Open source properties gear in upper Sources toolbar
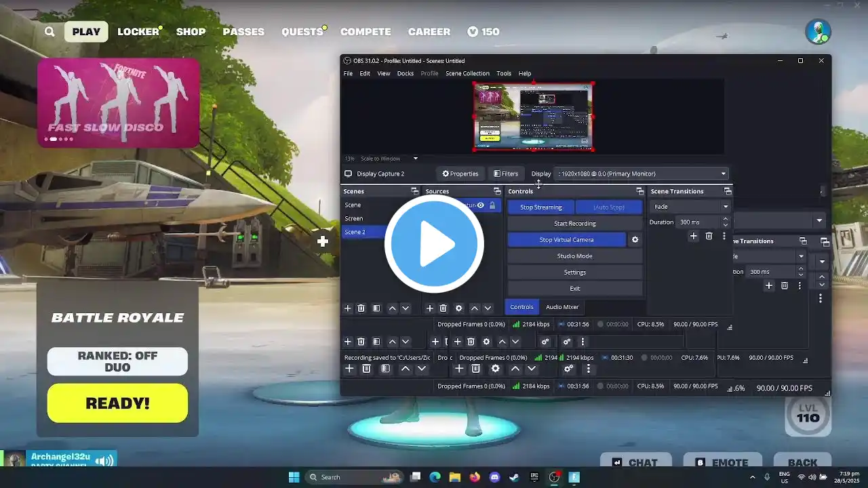Screen dimensions: 868x488 458,308
